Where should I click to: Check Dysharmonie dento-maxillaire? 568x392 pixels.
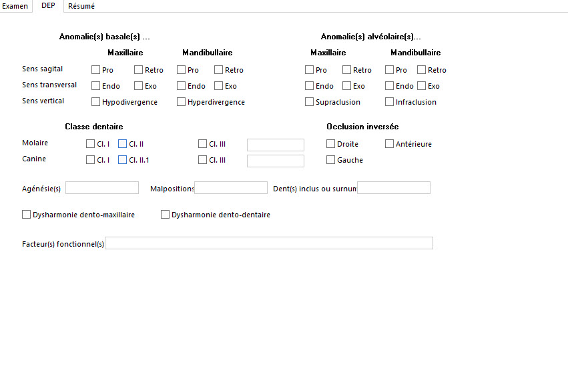[x=26, y=213]
